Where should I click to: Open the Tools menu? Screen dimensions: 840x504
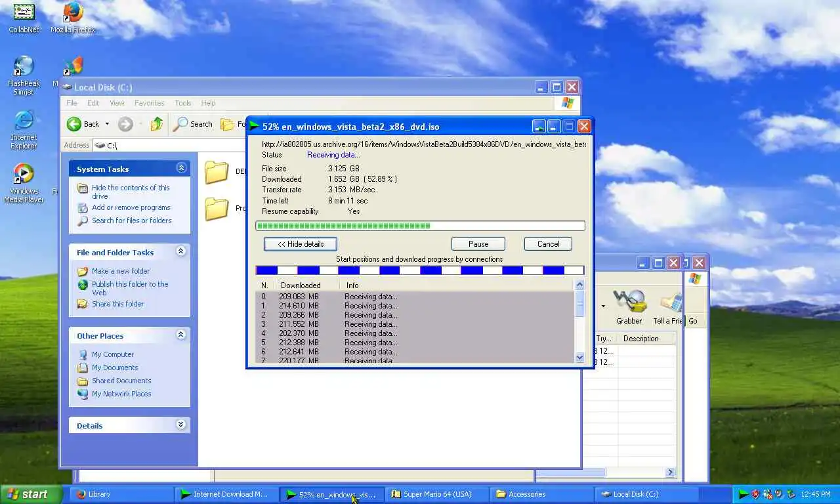(183, 103)
